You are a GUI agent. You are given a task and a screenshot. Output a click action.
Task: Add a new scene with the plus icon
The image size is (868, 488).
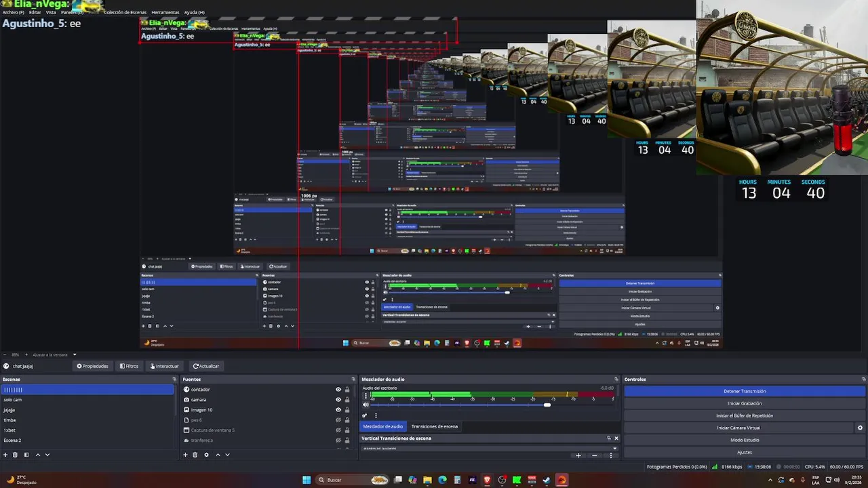(x=5, y=455)
